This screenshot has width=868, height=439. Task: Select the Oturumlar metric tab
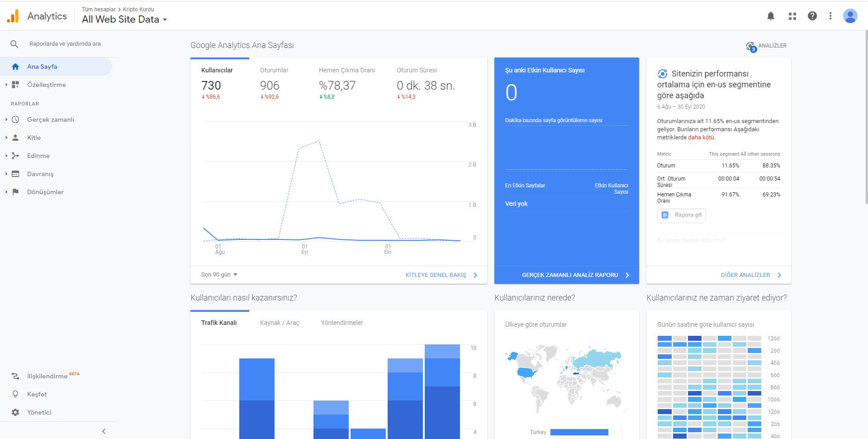coord(274,70)
